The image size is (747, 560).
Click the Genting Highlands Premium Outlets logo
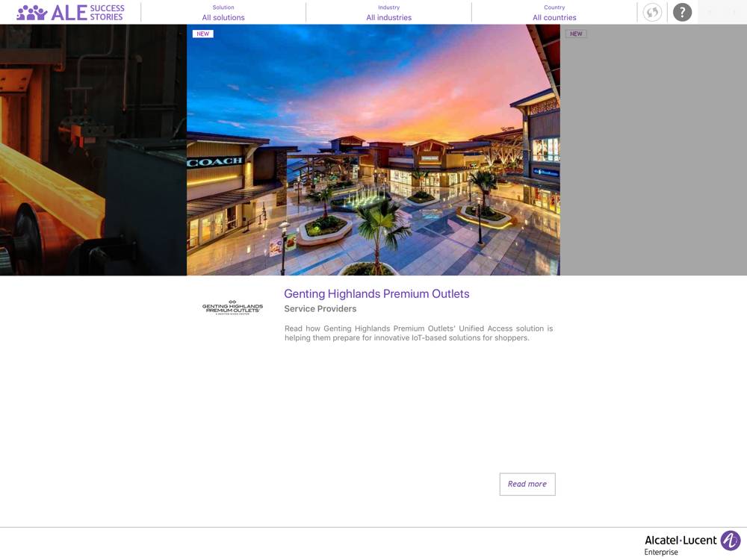[x=232, y=308]
